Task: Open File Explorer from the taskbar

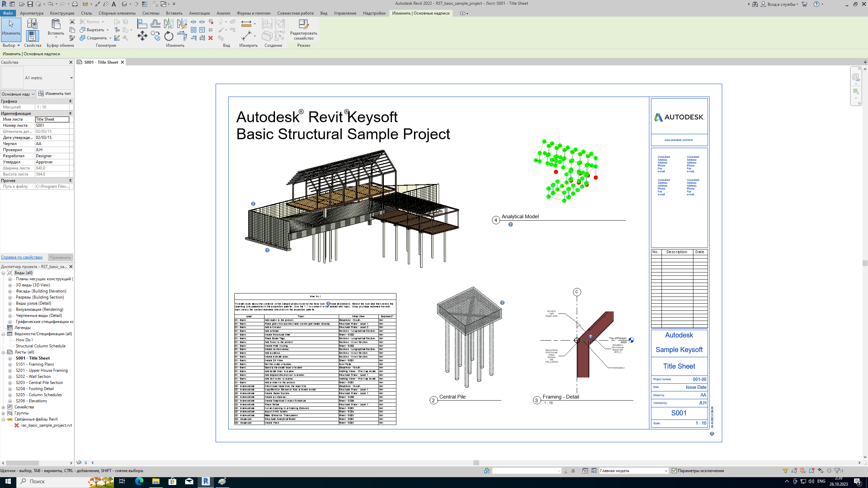Action: pyautogui.click(x=156, y=481)
